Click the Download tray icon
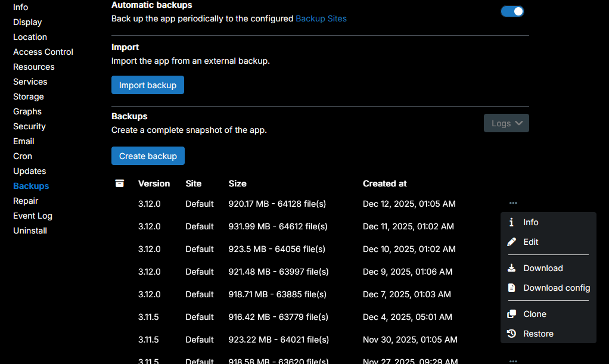 tap(511, 268)
